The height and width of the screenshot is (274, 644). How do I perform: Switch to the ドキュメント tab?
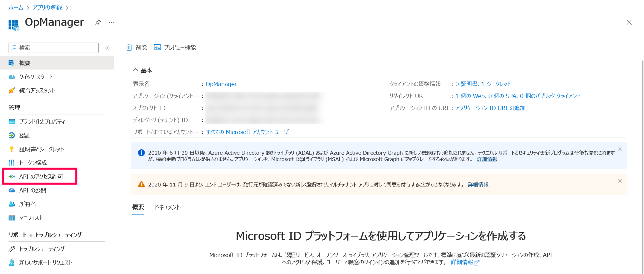click(168, 207)
